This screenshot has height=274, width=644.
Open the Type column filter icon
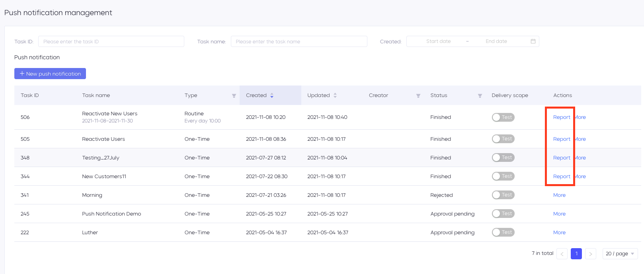234,96
